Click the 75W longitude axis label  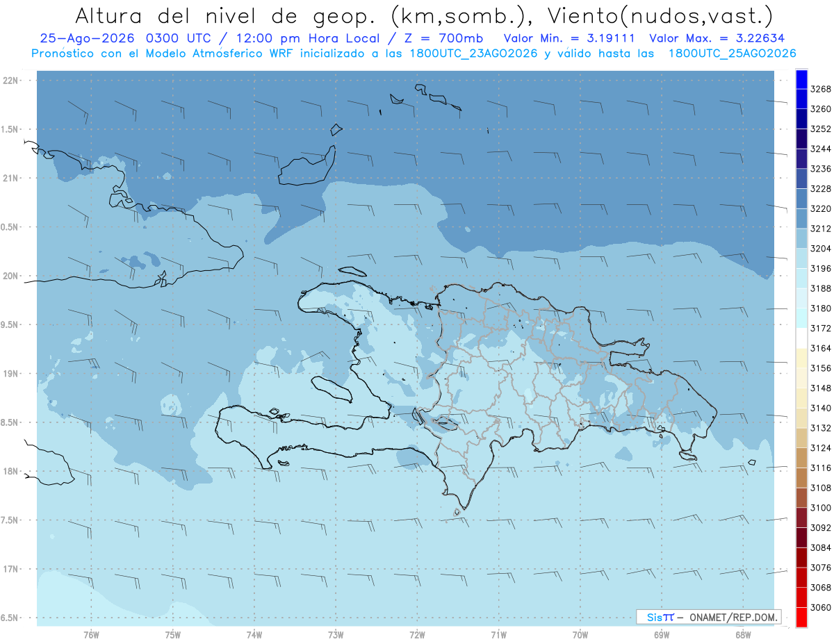[172, 634]
